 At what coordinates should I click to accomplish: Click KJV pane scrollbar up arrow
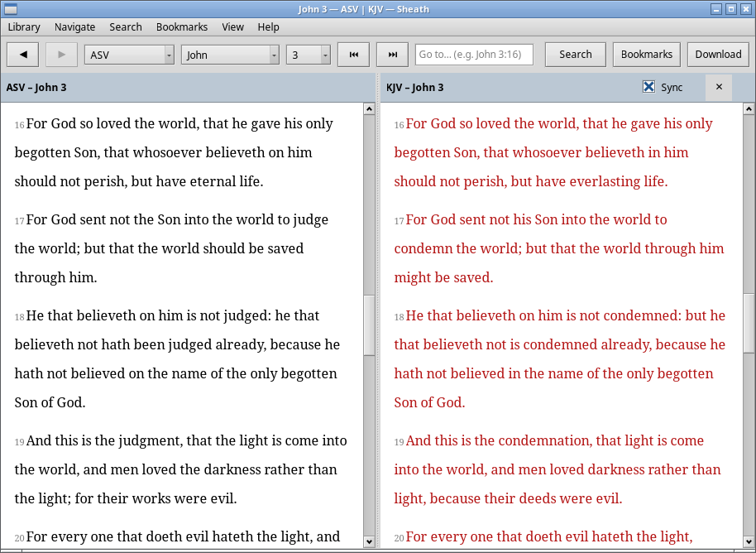pyautogui.click(x=749, y=108)
